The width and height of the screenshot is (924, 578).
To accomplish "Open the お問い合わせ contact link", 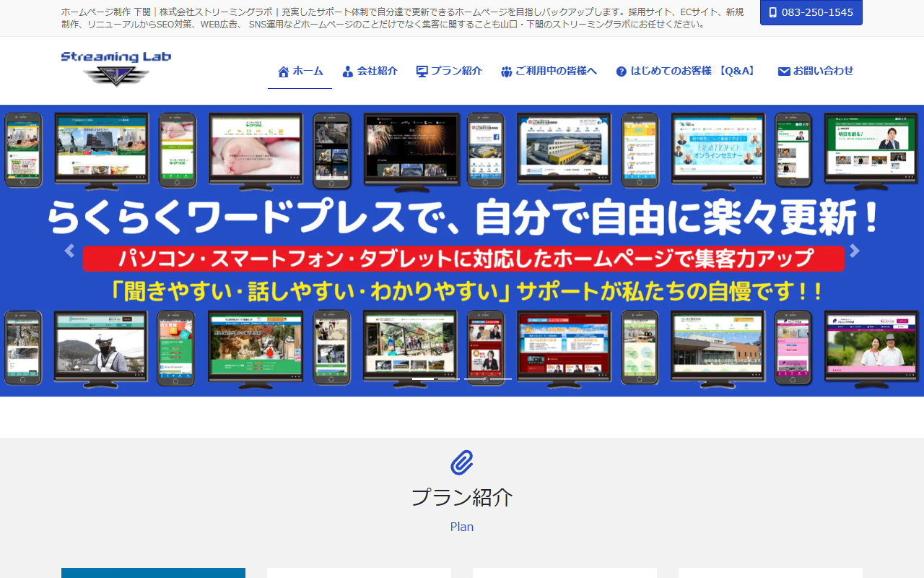I will click(823, 71).
